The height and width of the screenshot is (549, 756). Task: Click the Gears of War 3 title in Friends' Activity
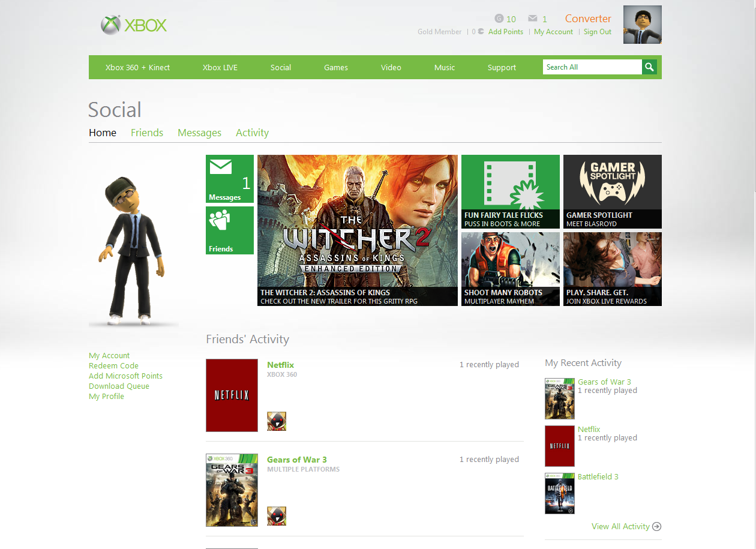click(297, 460)
